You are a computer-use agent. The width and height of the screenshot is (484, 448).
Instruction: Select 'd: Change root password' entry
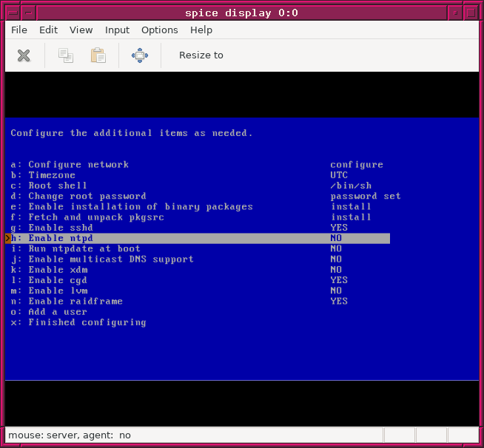78,197
